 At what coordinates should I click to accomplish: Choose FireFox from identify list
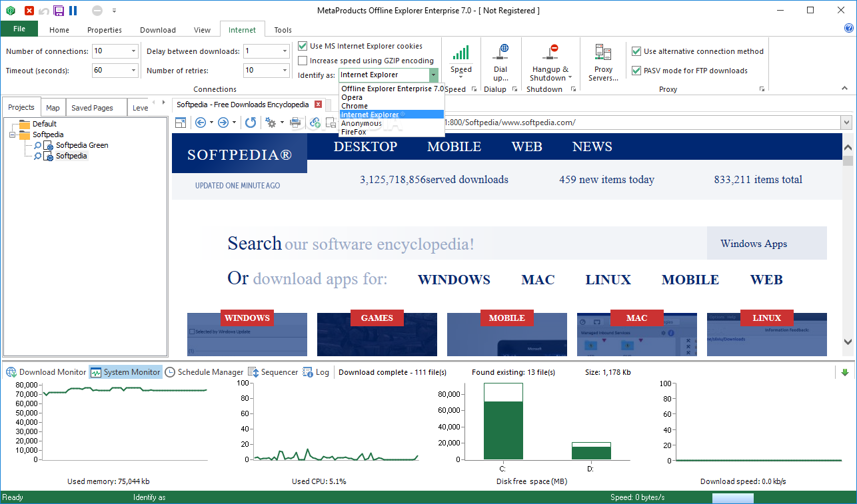click(391, 132)
